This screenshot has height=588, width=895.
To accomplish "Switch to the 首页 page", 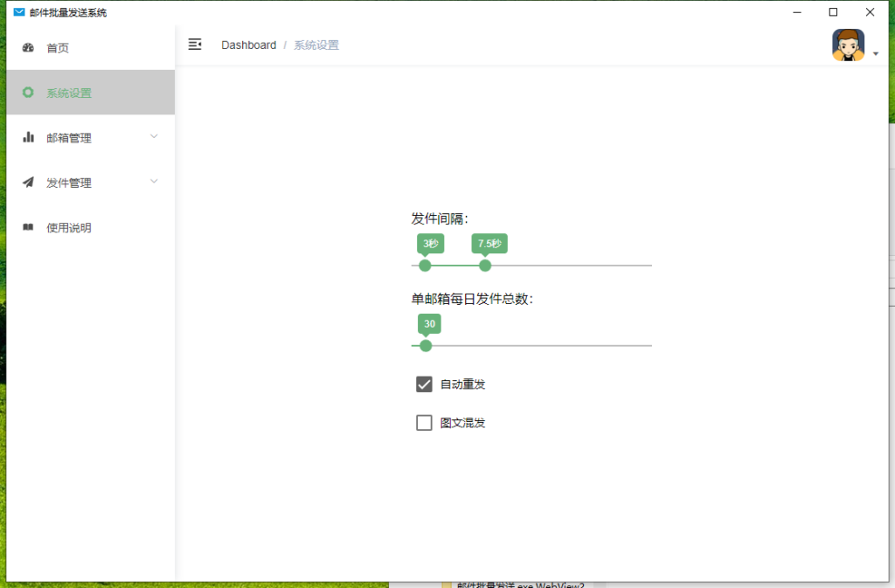I will [58, 48].
